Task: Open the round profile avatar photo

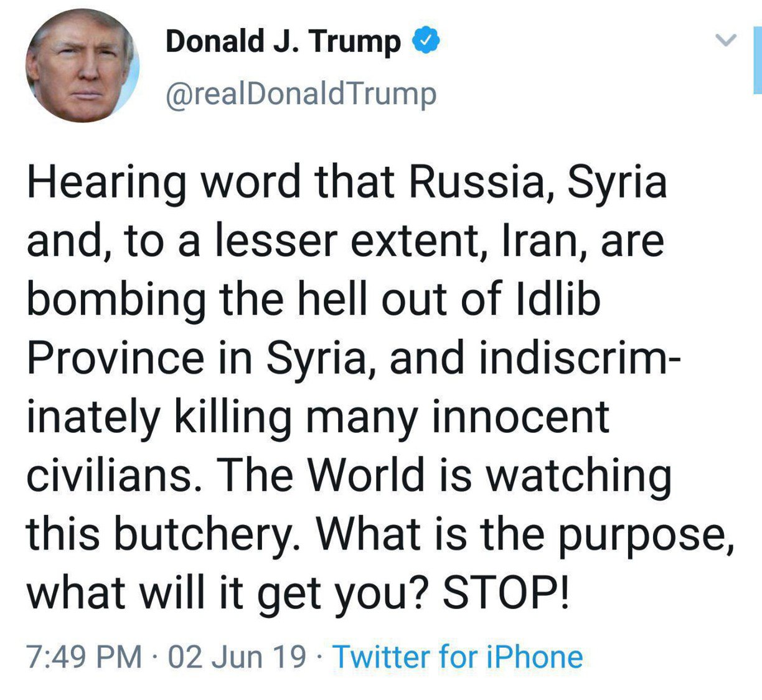Action: pos(82,66)
